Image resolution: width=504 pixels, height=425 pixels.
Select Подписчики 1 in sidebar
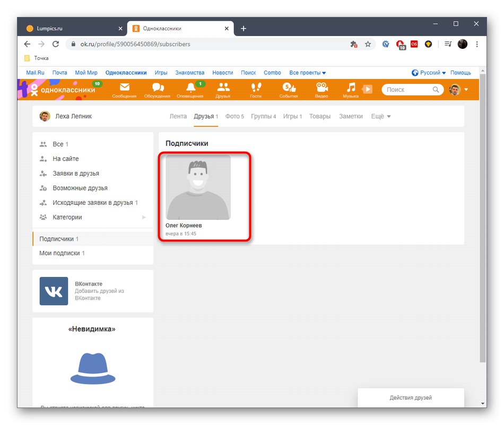point(93,239)
